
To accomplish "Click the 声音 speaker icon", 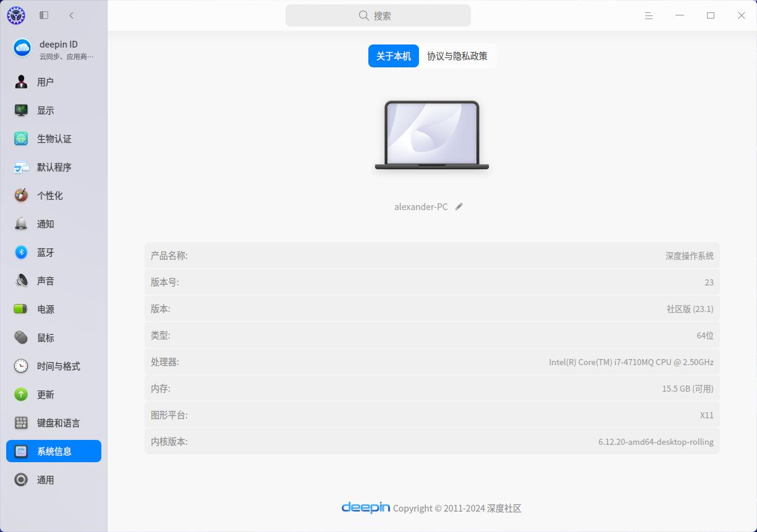I will pyautogui.click(x=21, y=281).
